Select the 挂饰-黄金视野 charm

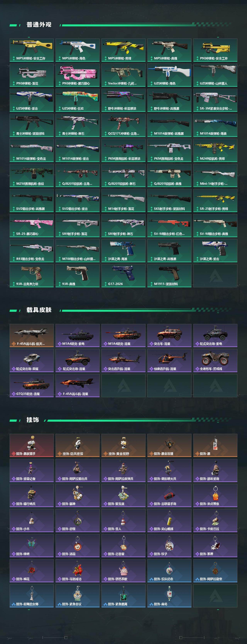(x=123, y=446)
